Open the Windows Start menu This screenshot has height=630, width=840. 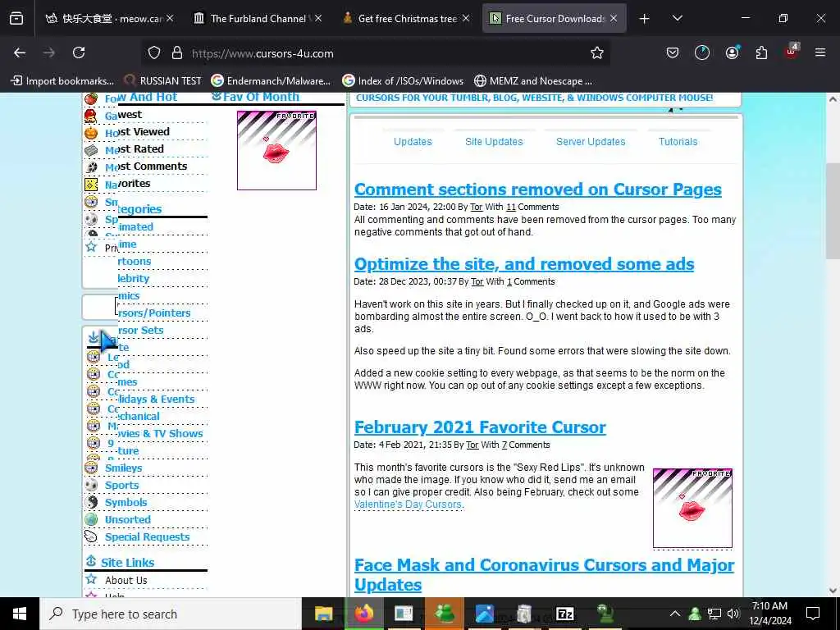(x=20, y=614)
